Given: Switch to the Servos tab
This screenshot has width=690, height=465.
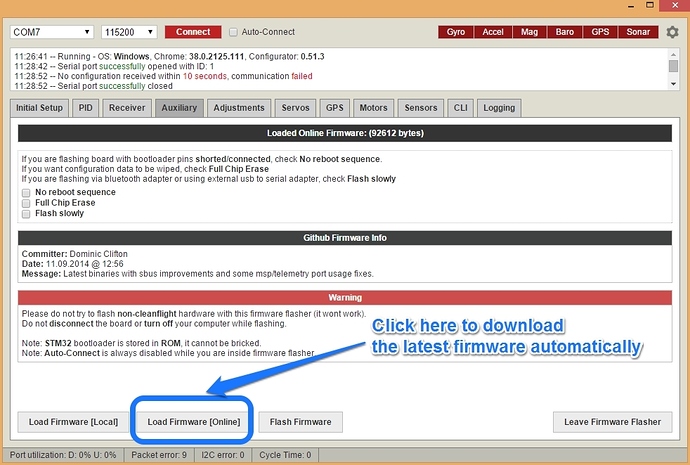Looking at the screenshot, I should point(295,108).
